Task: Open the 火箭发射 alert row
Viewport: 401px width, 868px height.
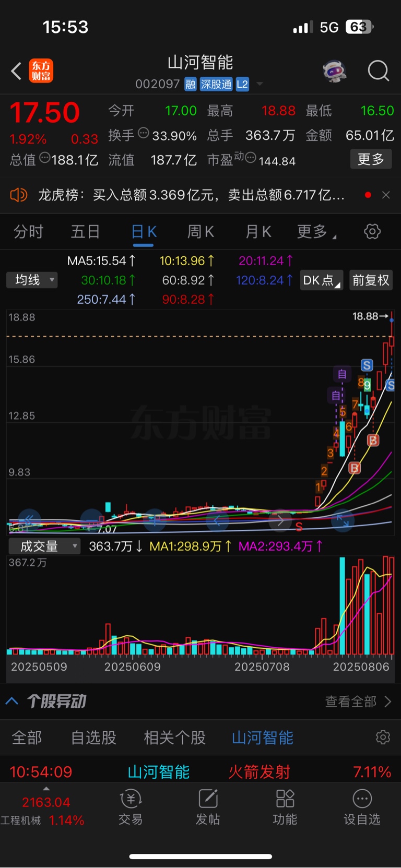Action: (200, 771)
